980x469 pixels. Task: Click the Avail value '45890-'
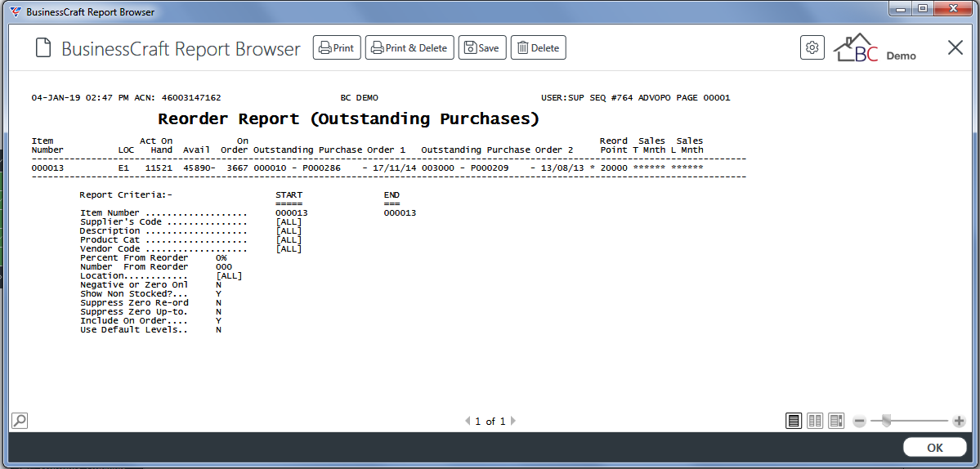[199, 168]
